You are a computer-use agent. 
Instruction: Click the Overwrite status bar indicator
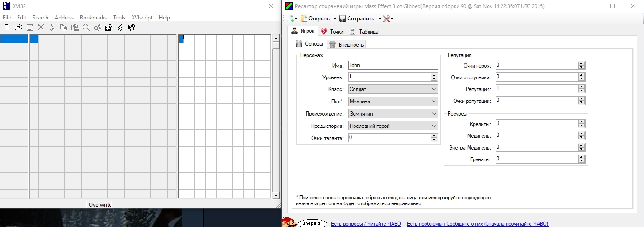point(100,205)
